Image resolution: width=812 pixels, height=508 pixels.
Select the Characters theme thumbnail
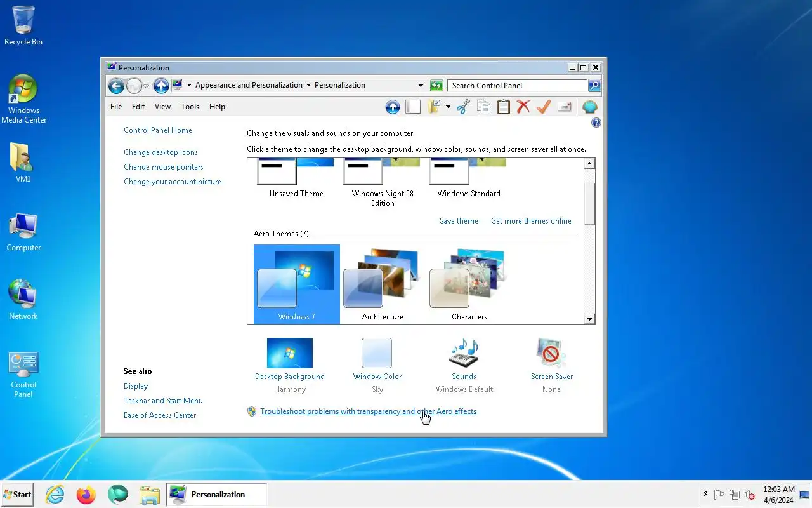coord(469,284)
